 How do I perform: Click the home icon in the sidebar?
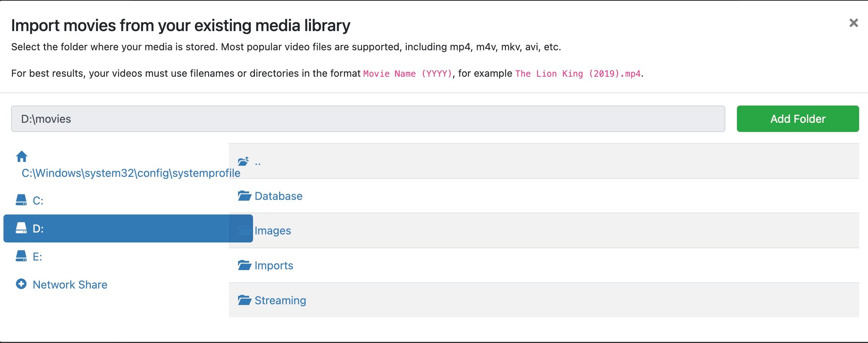pyautogui.click(x=21, y=157)
